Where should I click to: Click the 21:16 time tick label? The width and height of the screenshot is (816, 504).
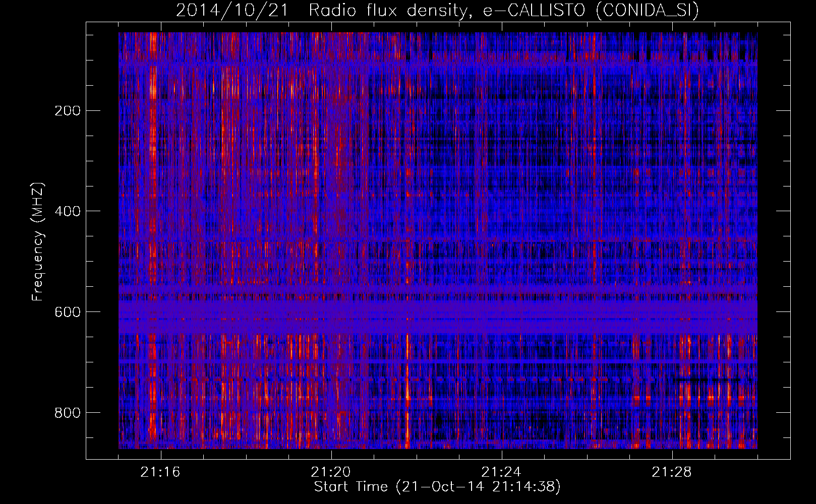tap(160, 472)
